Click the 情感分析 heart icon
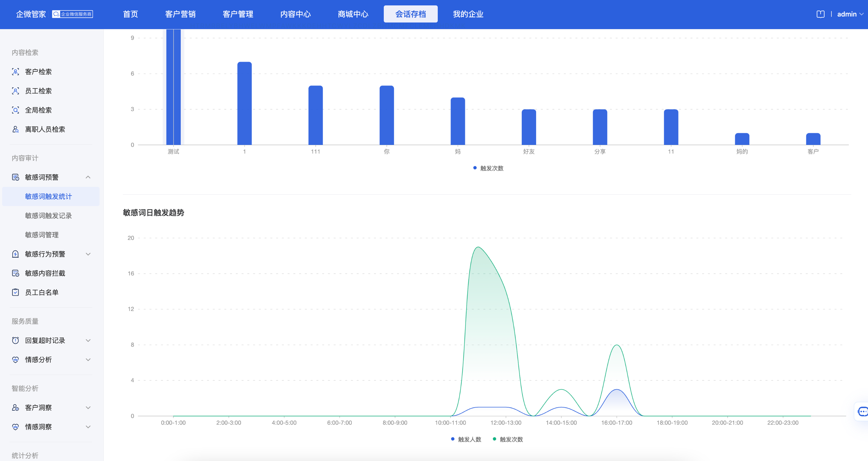 click(x=16, y=360)
